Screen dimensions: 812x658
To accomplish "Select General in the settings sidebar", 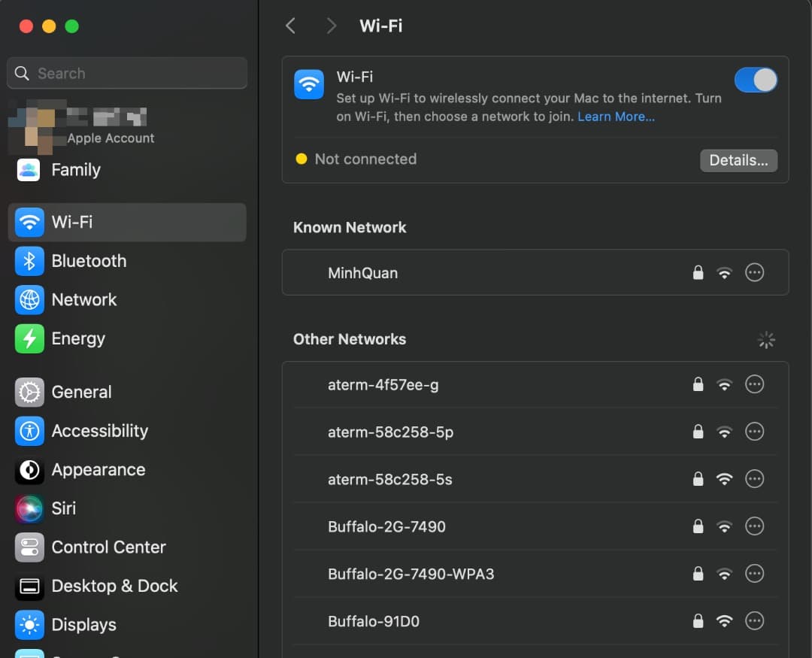I will point(81,392).
